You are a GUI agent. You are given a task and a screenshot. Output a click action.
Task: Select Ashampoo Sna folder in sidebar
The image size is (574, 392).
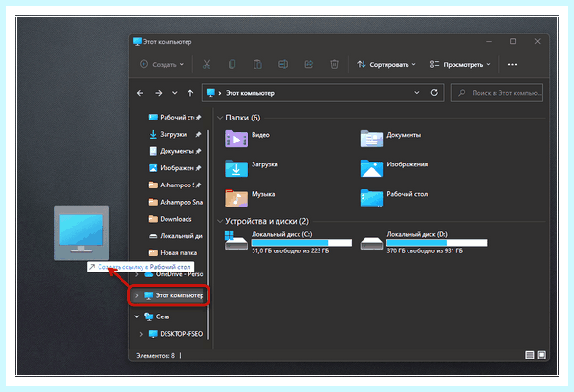176,202
